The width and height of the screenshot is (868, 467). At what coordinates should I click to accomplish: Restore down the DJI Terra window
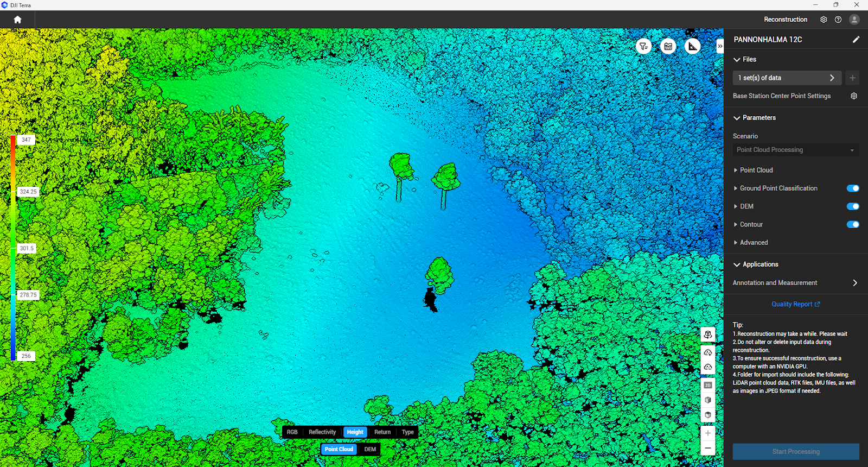pyautogui.click(x=836, y=5)
